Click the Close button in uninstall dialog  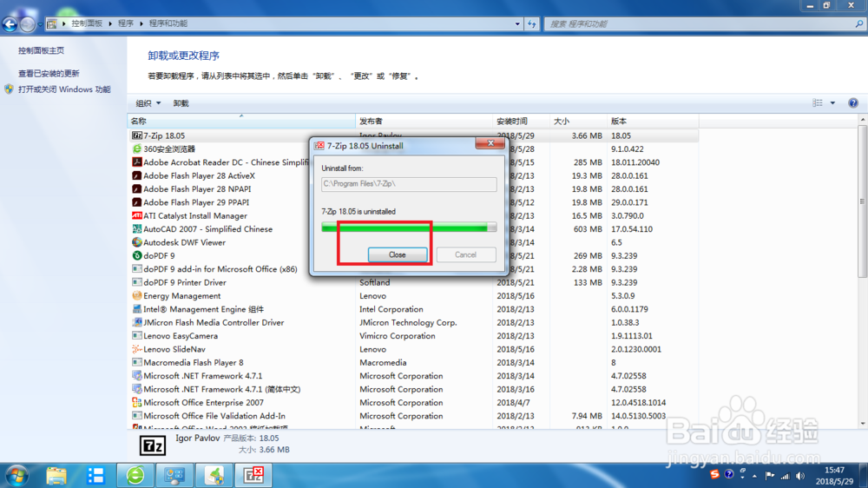(x=397, y=254)
